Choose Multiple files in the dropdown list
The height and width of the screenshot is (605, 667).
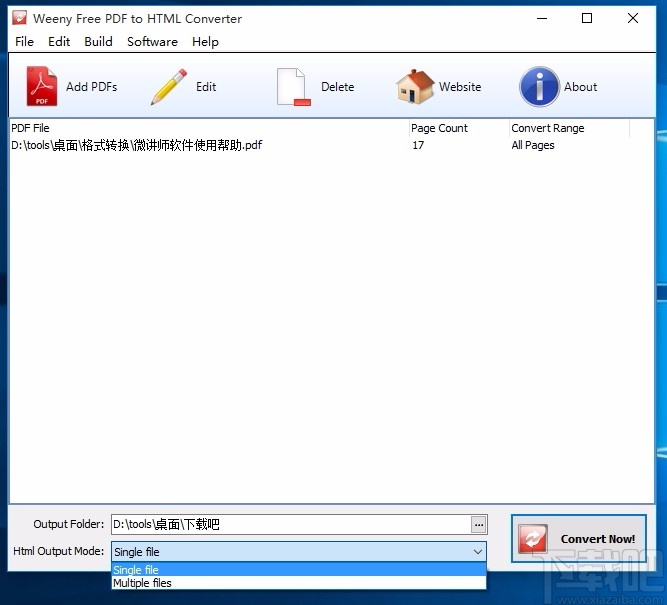pos(299,583)
